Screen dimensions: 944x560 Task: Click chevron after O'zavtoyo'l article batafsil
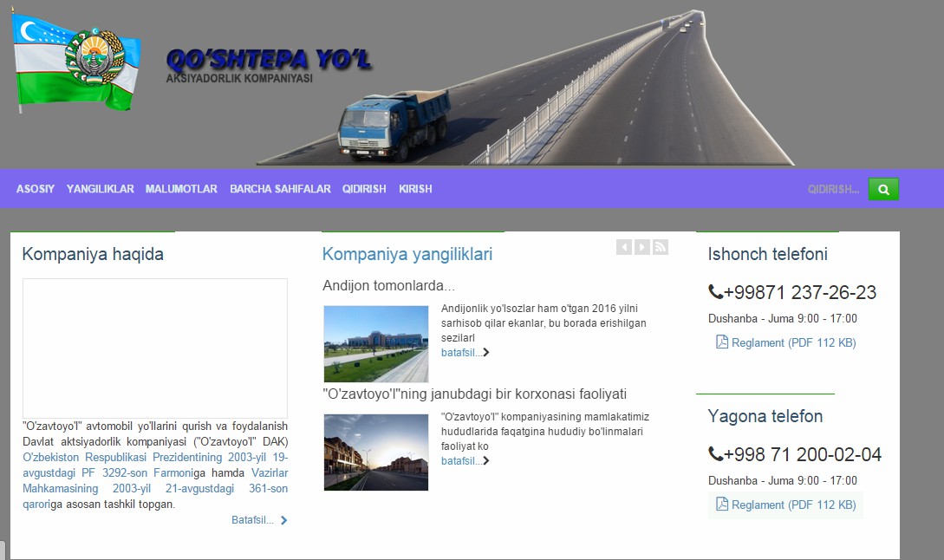point(485,460)
